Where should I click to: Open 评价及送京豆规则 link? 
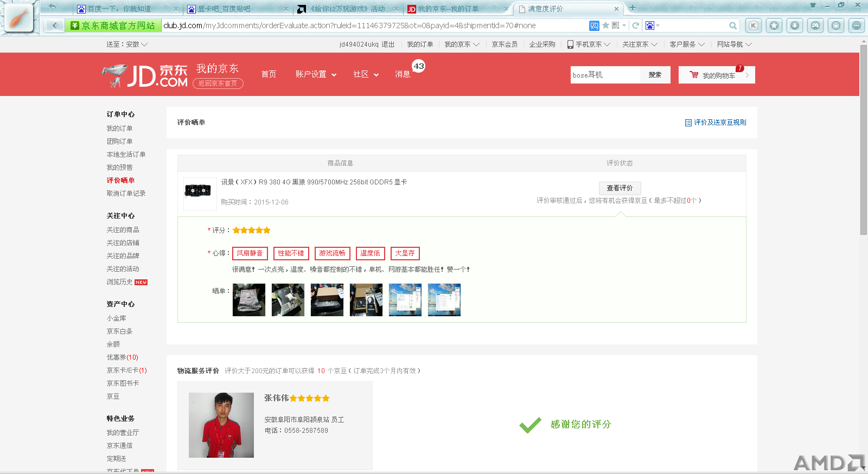720,123
